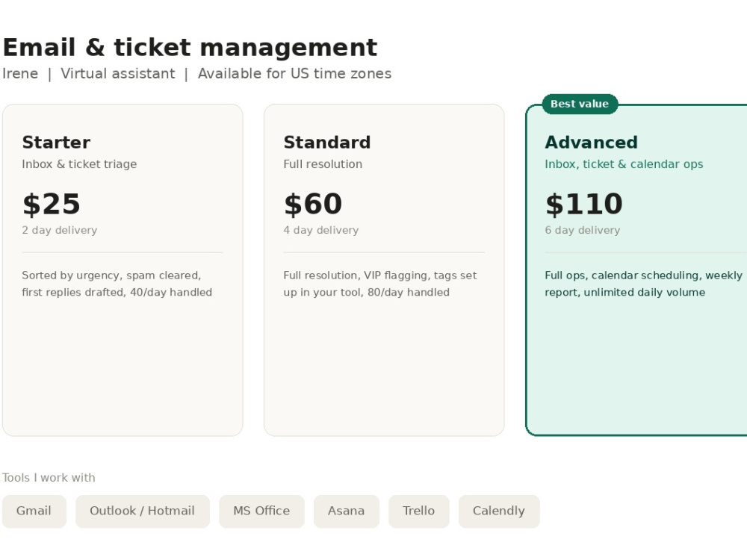Select the Asana tool chip
Viewport: 747px width, 560px height.
(x=347, y=511)
